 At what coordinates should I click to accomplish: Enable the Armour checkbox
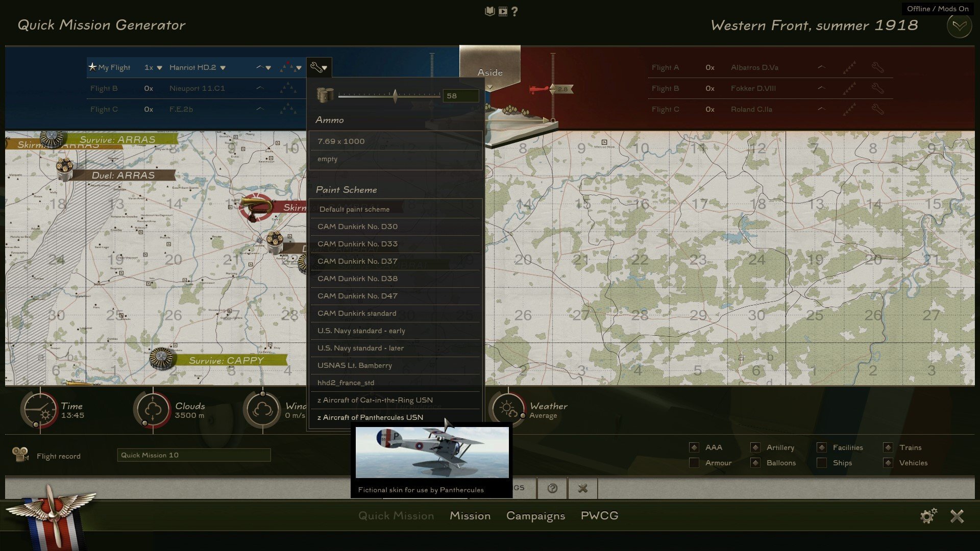pyautogui.click(x=694, y=463)
